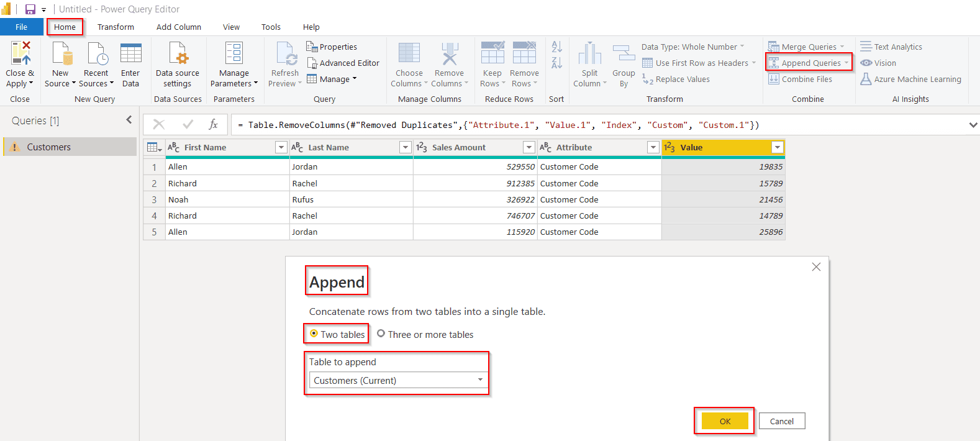Image resolution: width=980 pixels, height=441 pixels.
Task: Open Value column filter dropdown
Action: pos(777,147)
